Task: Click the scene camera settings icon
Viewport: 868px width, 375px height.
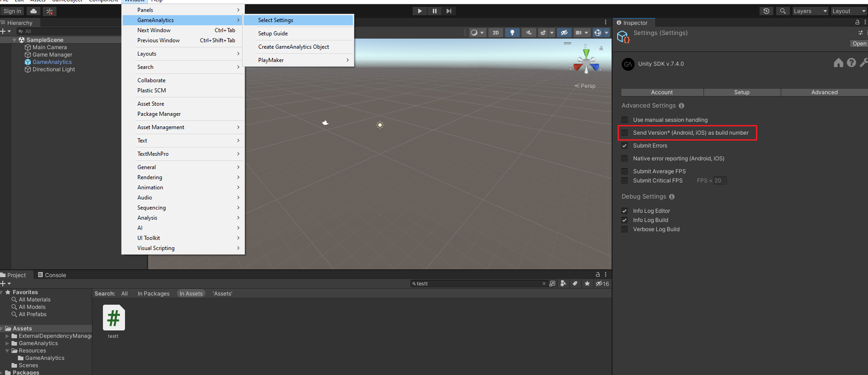Action: click(579, 33)
